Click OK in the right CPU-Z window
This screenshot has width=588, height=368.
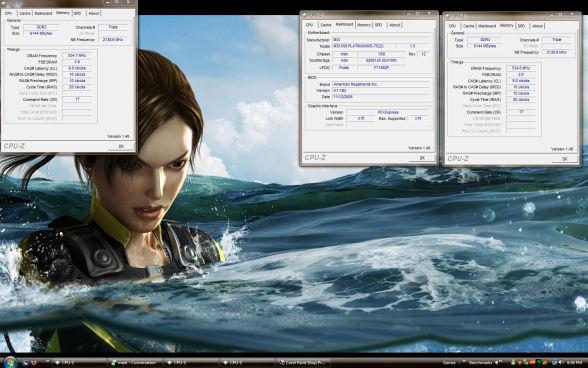[564, 159]
